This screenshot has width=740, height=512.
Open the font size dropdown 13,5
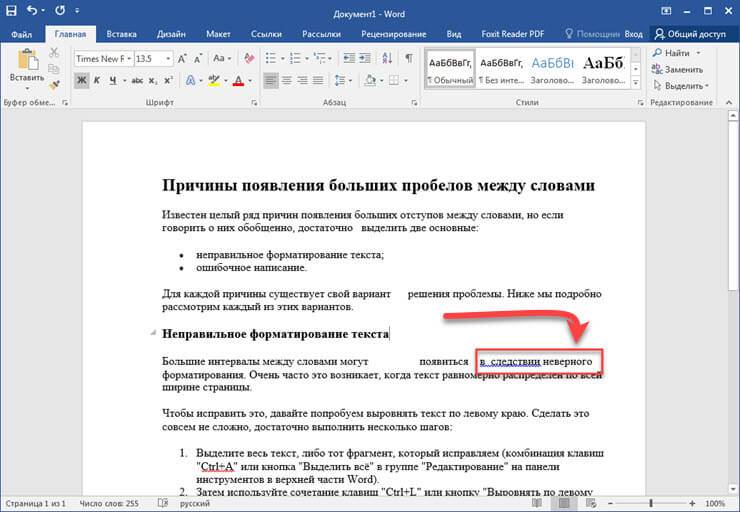tap(168, 59)
